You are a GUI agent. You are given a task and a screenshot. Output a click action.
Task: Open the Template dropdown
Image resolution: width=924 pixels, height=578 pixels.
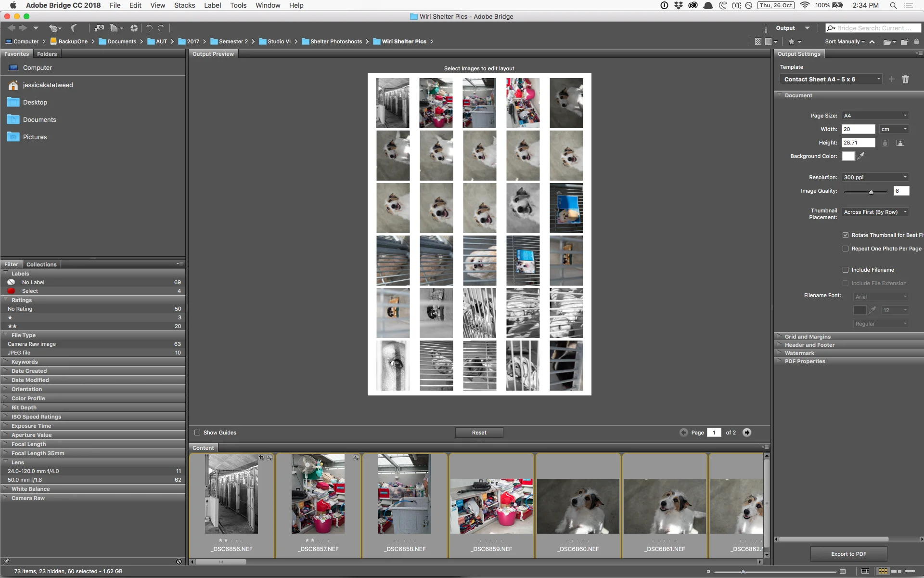[831, 79]
